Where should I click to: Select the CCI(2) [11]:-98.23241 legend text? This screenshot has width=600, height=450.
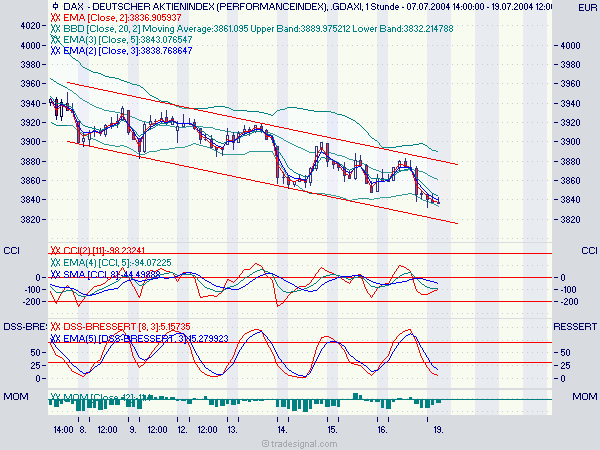tap(104, 251)
